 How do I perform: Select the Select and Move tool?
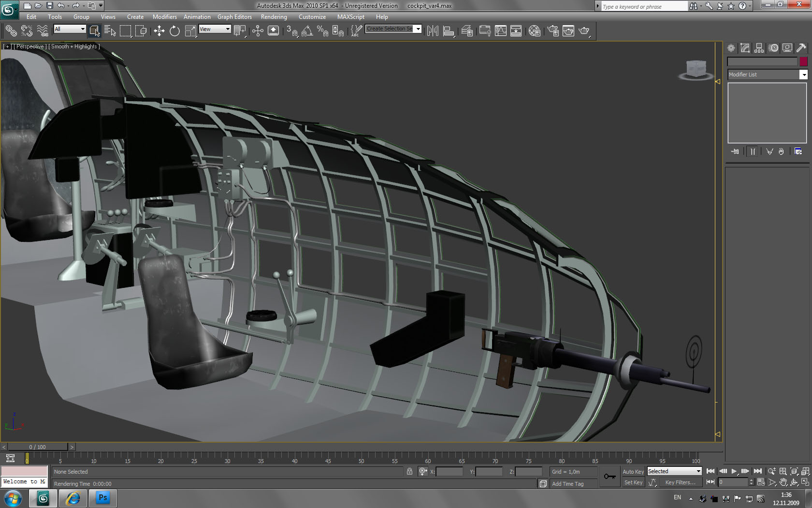click(159, 31)
